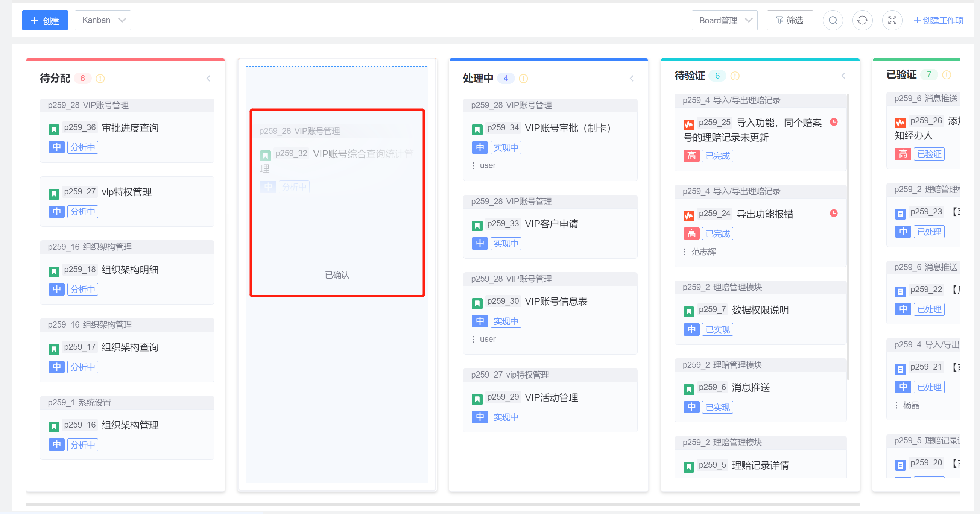Click the 高 priority badge on p259_25

pos(691,156)
